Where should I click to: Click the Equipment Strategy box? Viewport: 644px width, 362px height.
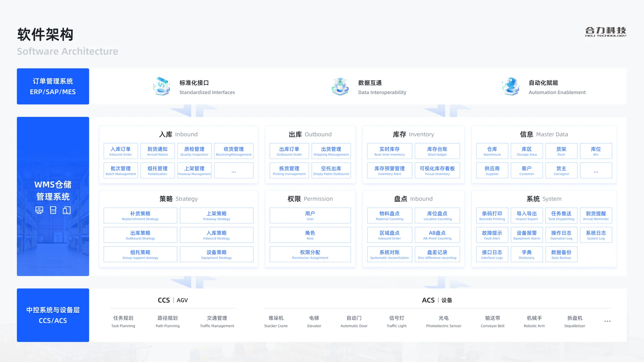pos(217,254)
